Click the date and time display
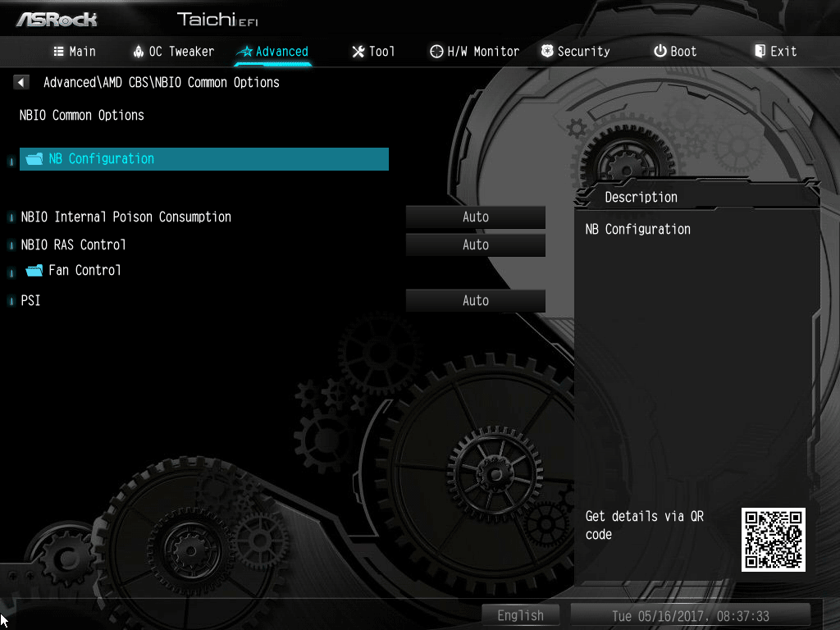This screenshot has height=630, width=840. coord(691,616)
